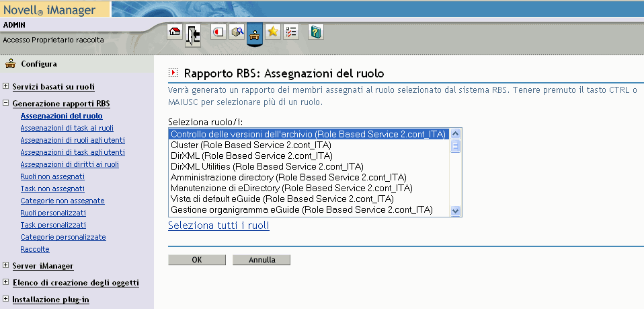Viewport: 644px width, 309px height.
Task: Select the Cluster role in list
Action: point(309,145)
